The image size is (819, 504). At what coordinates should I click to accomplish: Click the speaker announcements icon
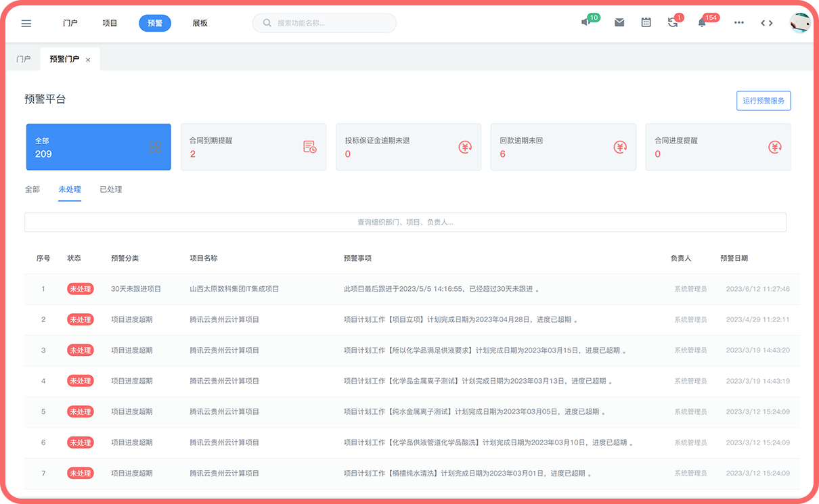(585, 22)
